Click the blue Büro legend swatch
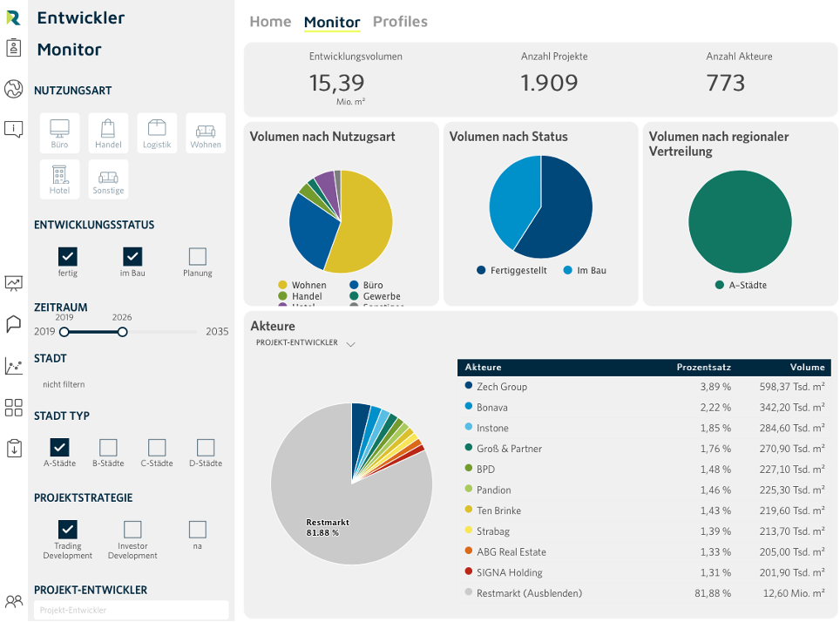Viewport: 840px width, 622px height. click(354, 285)
